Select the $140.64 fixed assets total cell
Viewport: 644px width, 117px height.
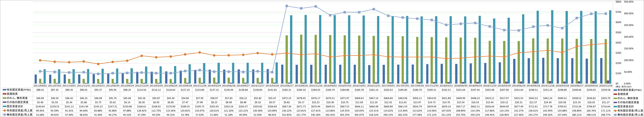coord(40,107)
